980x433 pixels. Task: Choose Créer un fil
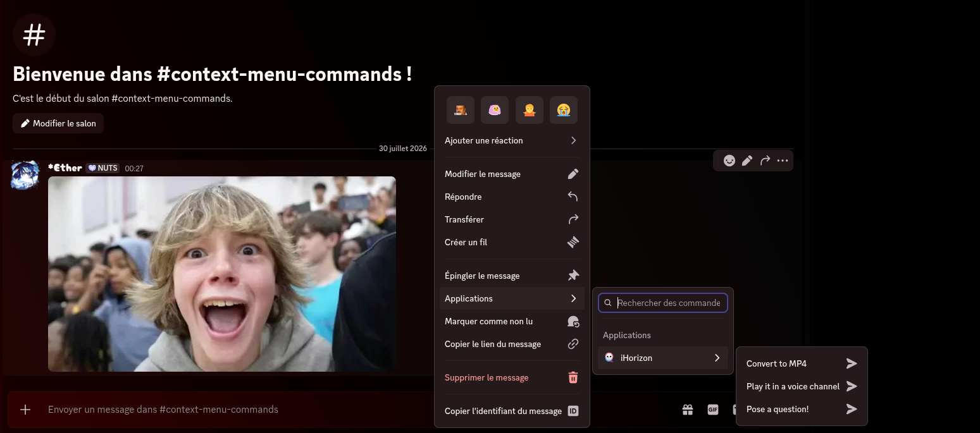coord(512,242)
